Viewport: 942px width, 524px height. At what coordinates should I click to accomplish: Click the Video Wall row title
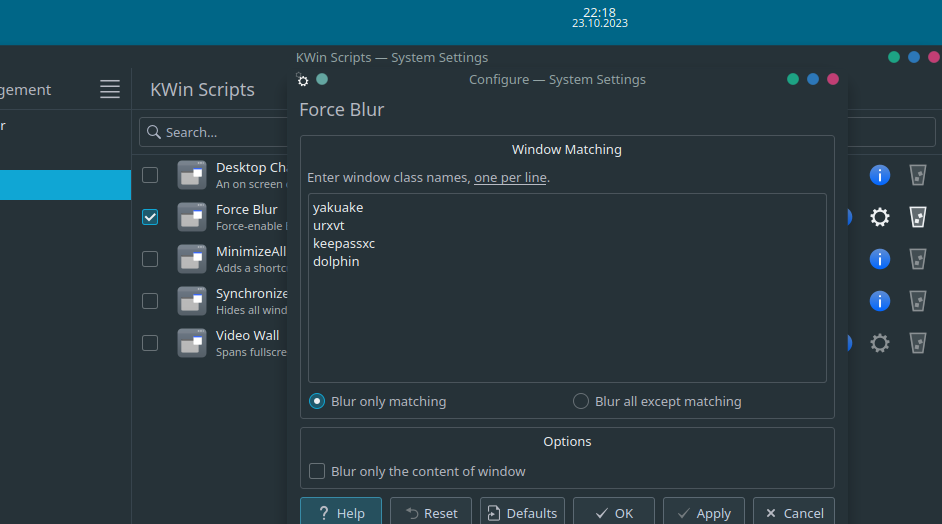click(x=248, y=335)
